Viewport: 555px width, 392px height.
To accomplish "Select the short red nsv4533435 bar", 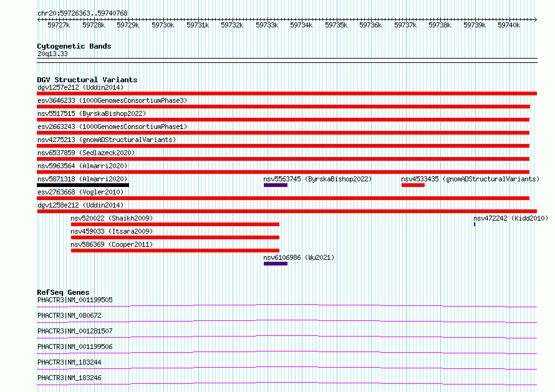I will point(413,185).
